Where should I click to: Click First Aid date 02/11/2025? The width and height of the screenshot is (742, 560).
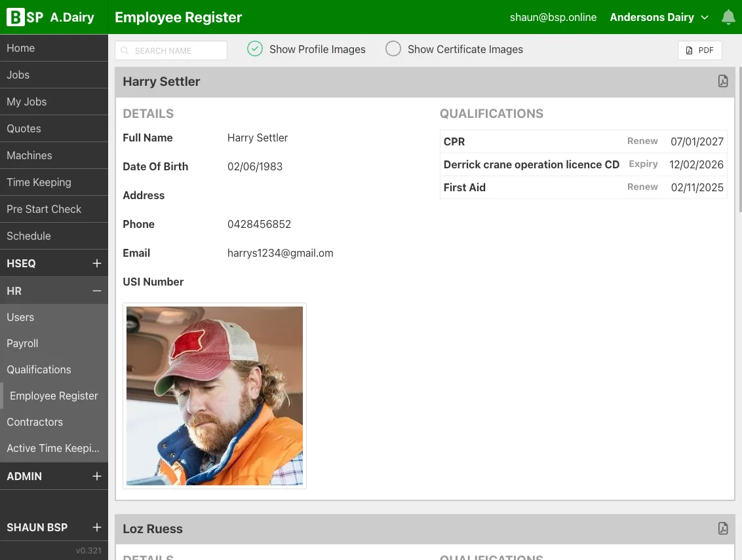pos(697,187)
